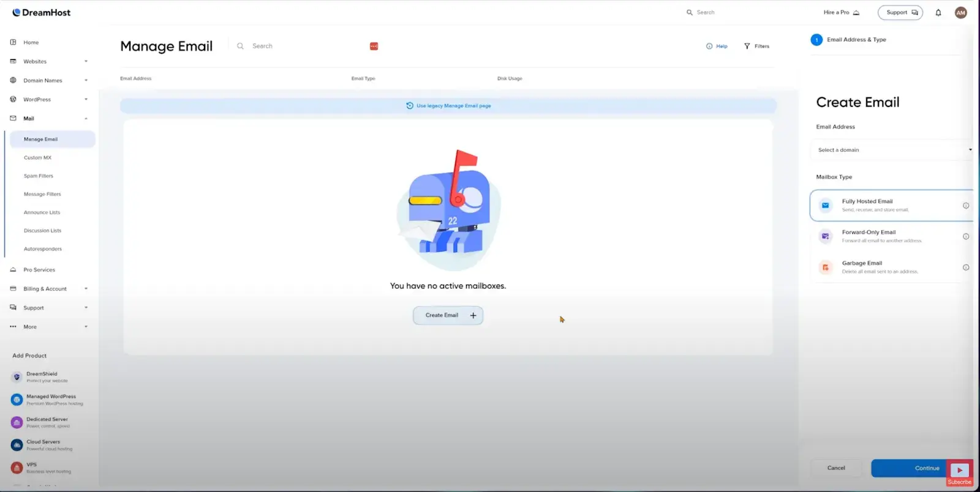Collapse the Mail menu arrow
980x492 pixels.
click(x=86, y=118)
